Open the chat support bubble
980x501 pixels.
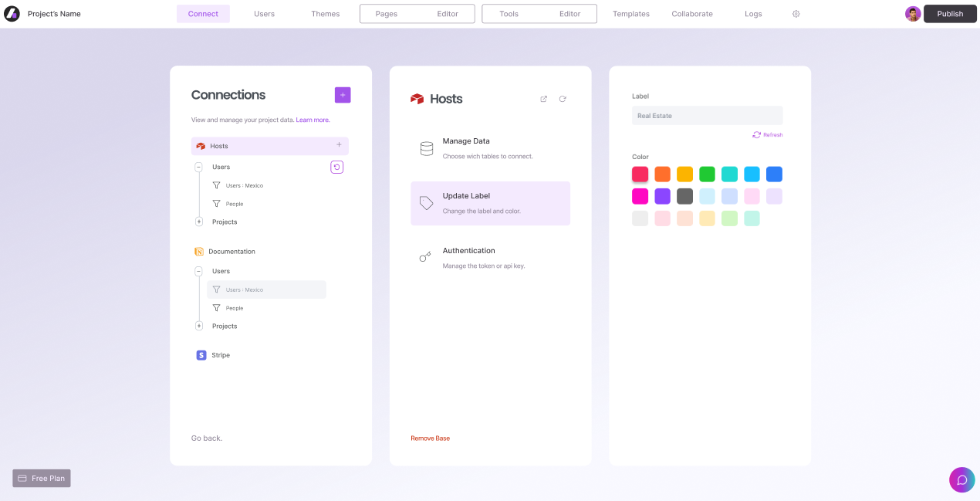click(962, 479)
